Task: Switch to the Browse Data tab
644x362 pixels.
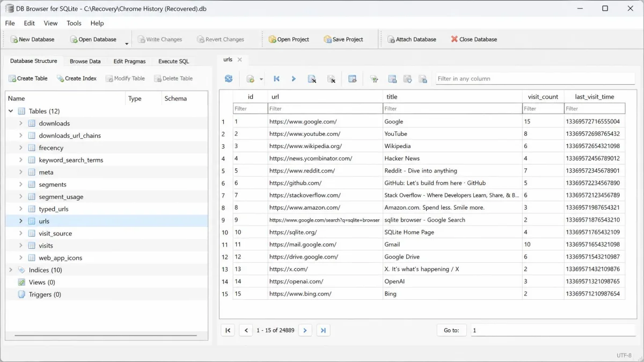Action: click(85, 61)
